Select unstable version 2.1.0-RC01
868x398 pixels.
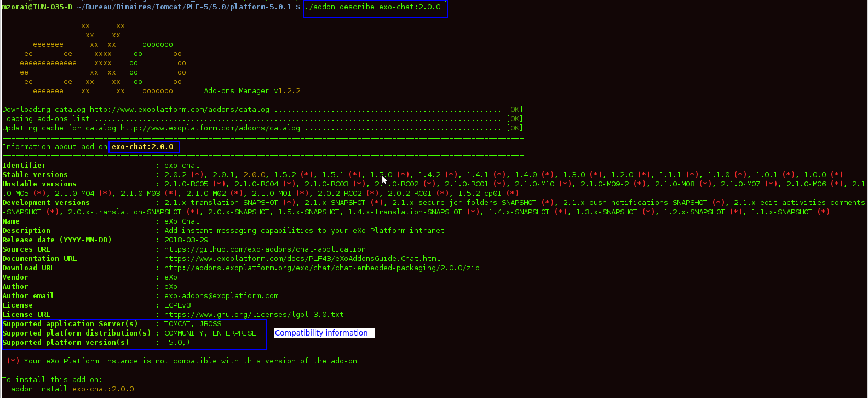(x=467, y=184)
